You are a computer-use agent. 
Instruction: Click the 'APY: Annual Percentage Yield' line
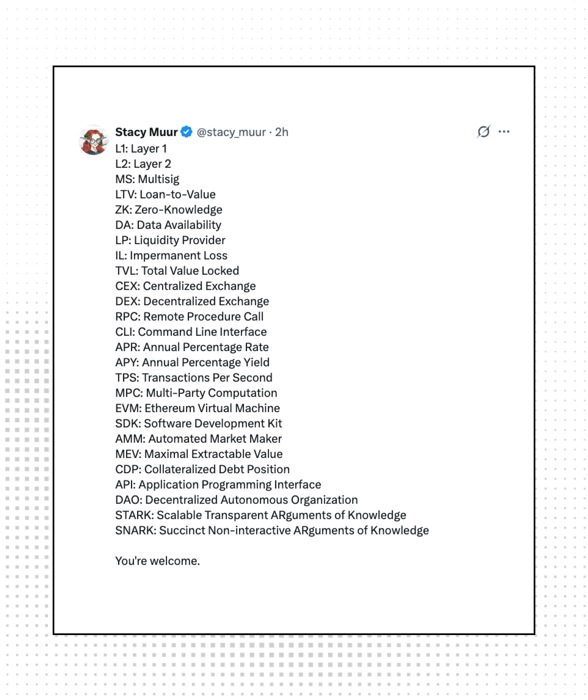pyautogui.click(x=192, y=362)
